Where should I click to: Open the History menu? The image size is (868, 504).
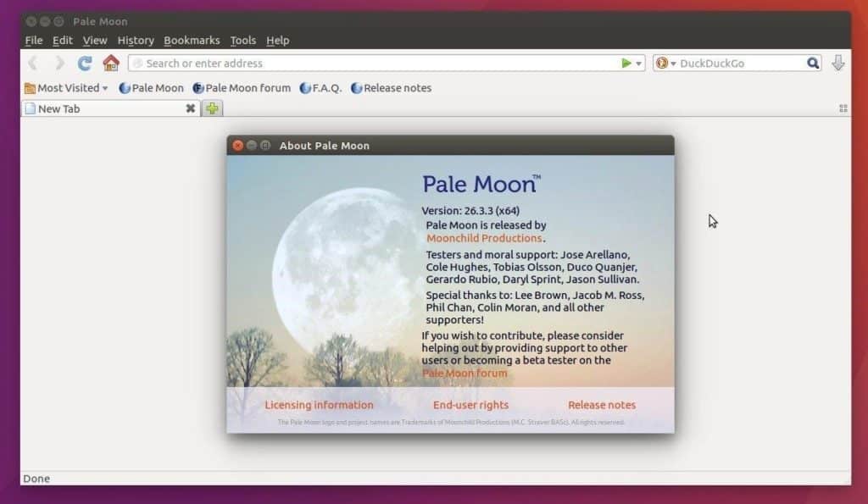click(x=136, y=41)
